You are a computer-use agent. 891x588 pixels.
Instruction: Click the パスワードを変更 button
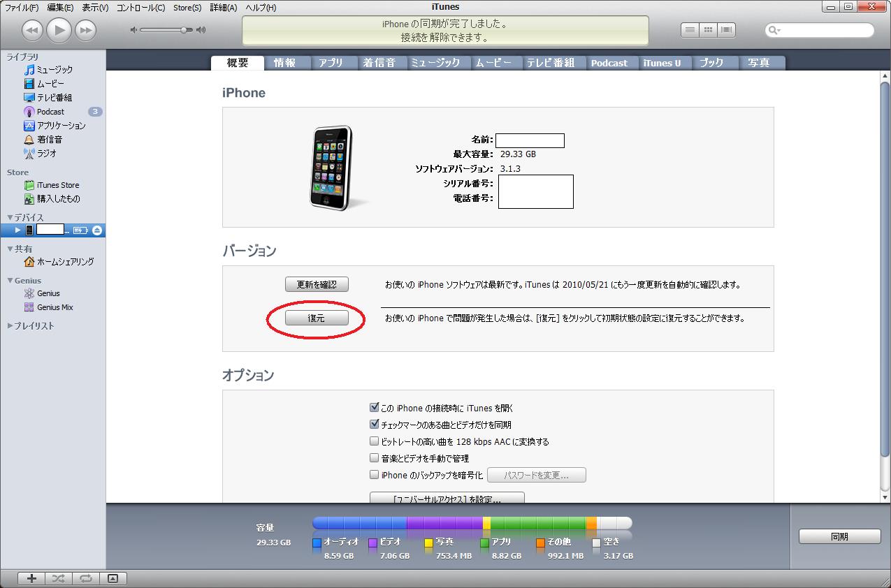[537, 475]
